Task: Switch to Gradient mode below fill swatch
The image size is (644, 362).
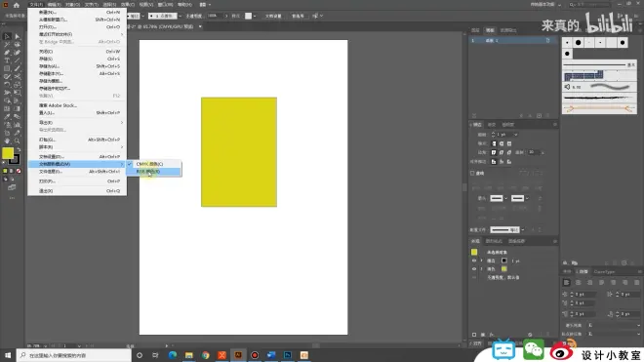Action: pyautogui.click(x=12, y=171)
